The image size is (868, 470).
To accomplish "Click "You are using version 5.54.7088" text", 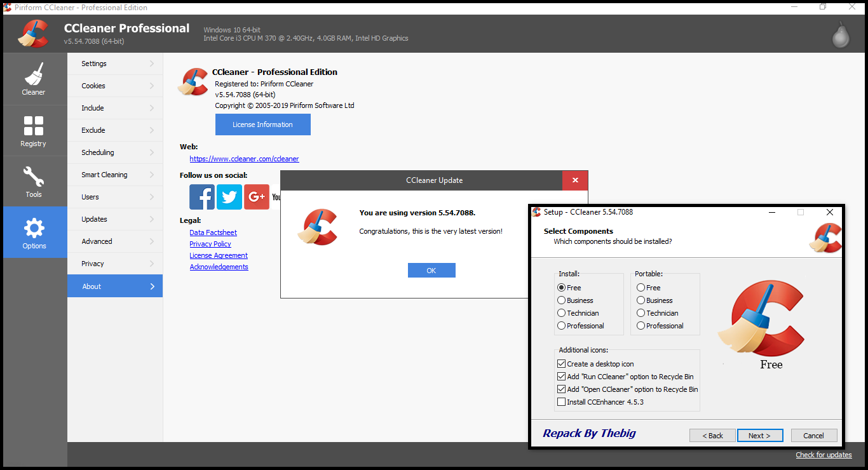I will pos(417,213).
